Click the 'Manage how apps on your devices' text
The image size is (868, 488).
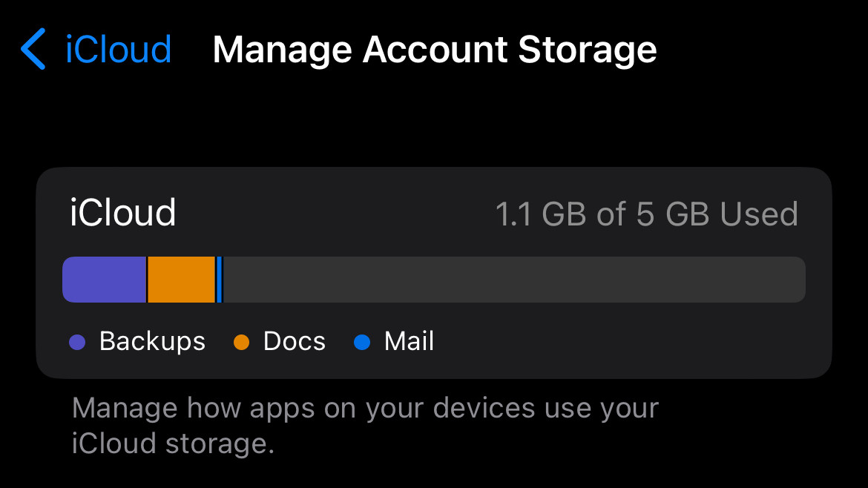[365, 408]
